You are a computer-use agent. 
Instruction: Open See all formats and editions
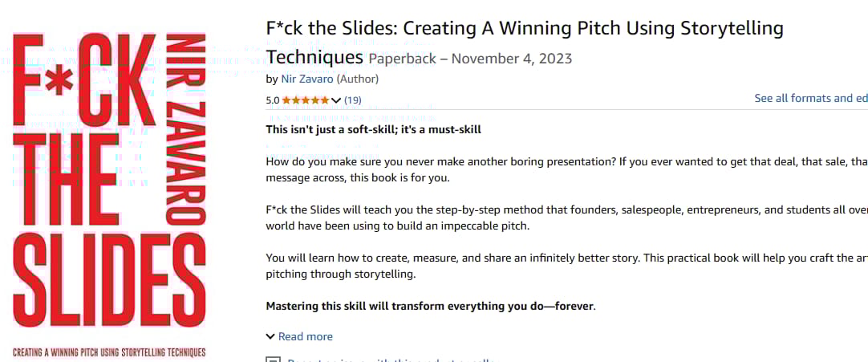click(810, 98)
